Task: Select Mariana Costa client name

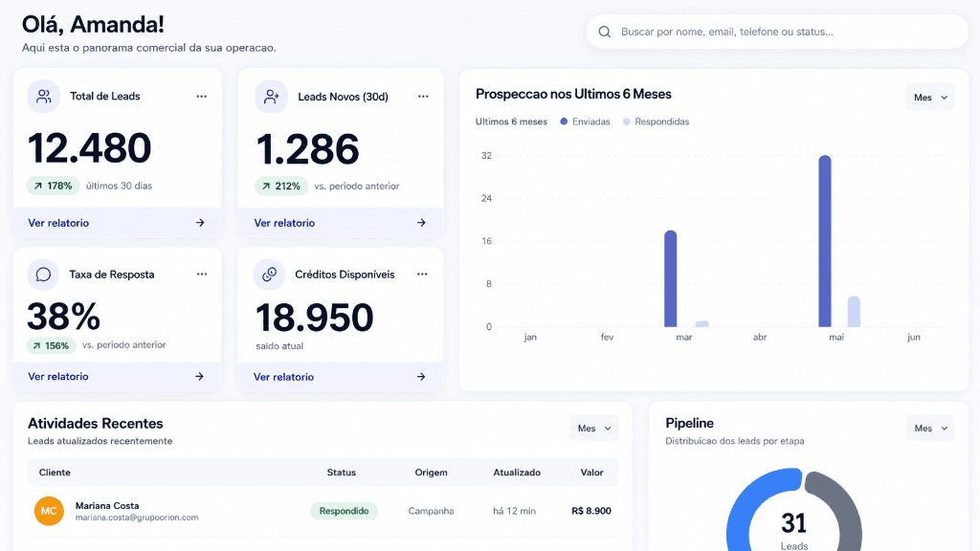Action: 107,506
